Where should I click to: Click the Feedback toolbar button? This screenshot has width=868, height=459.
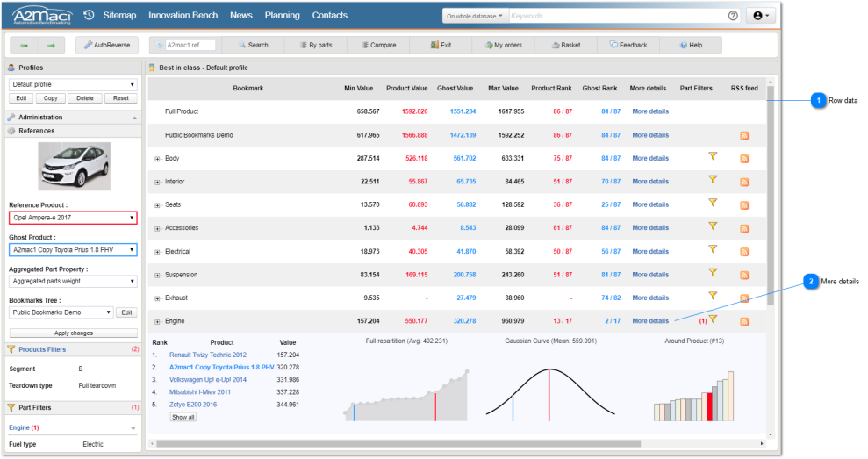628,46
